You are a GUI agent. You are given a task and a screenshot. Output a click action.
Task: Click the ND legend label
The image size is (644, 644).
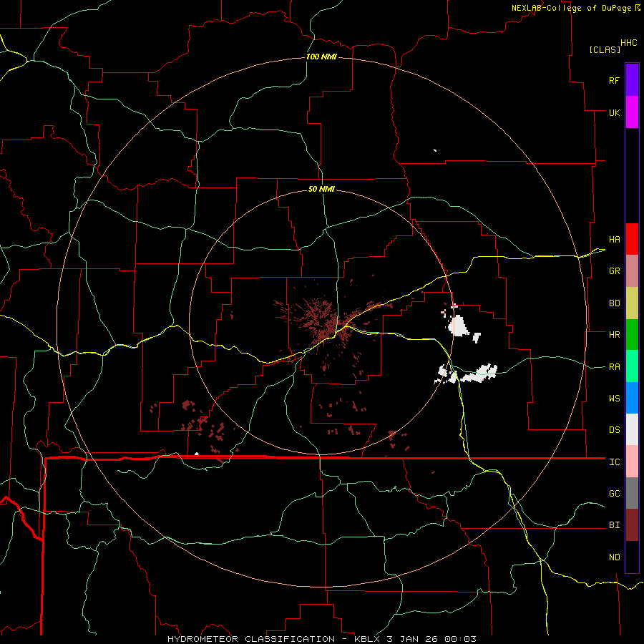coord(614,557)
